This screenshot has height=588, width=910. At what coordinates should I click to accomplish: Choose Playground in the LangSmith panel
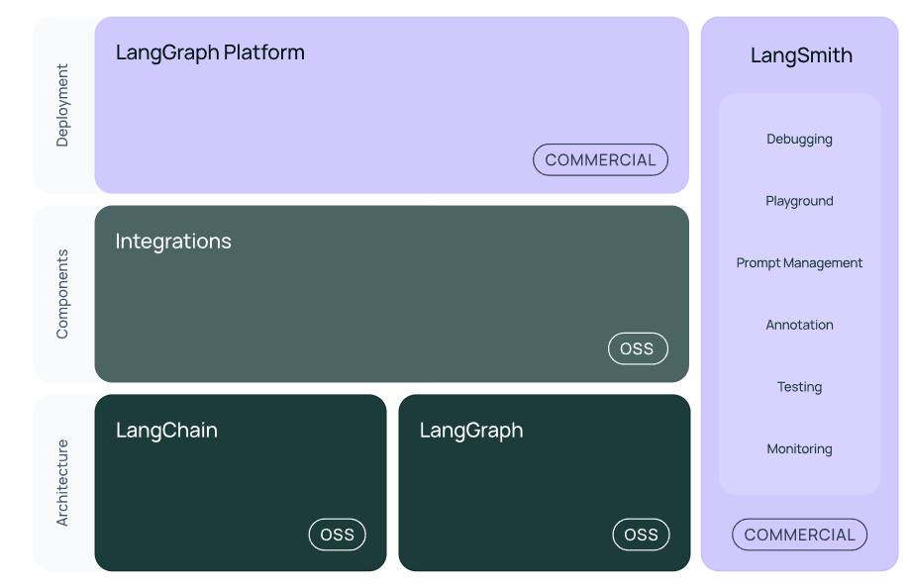click(799, 201)
